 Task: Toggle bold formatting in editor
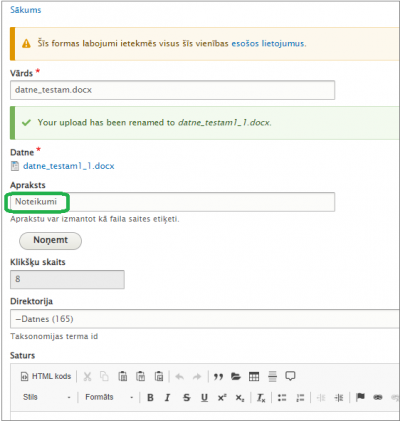150,397
